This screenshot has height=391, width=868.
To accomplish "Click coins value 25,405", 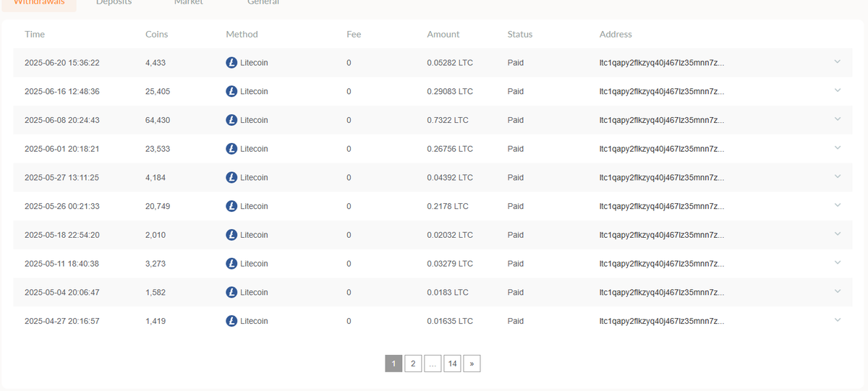I will (158, 92).
